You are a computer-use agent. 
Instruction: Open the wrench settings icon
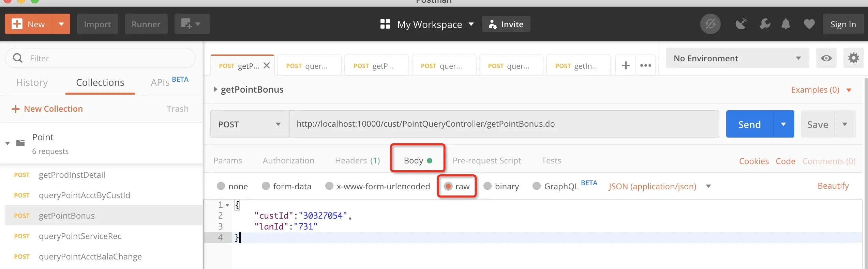coord(765,24)
